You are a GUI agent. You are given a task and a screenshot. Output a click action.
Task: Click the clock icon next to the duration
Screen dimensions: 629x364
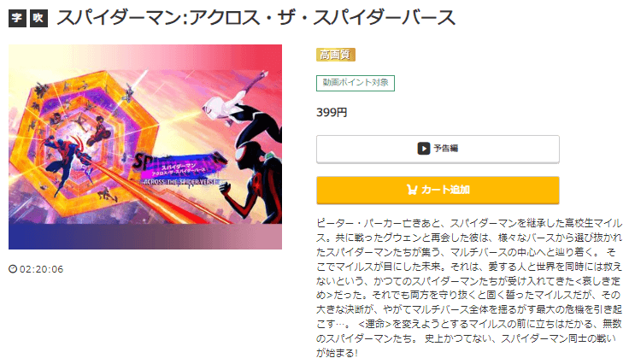(13, 269)
